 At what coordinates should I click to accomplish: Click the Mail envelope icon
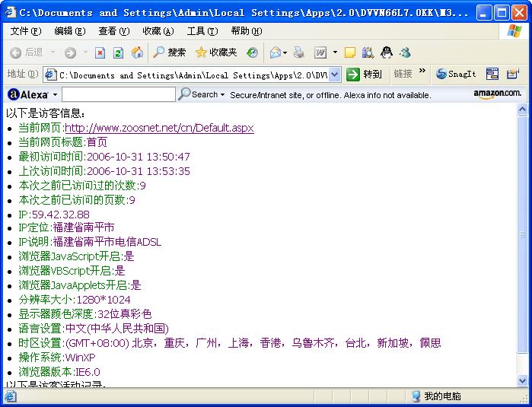pos(276,52)
